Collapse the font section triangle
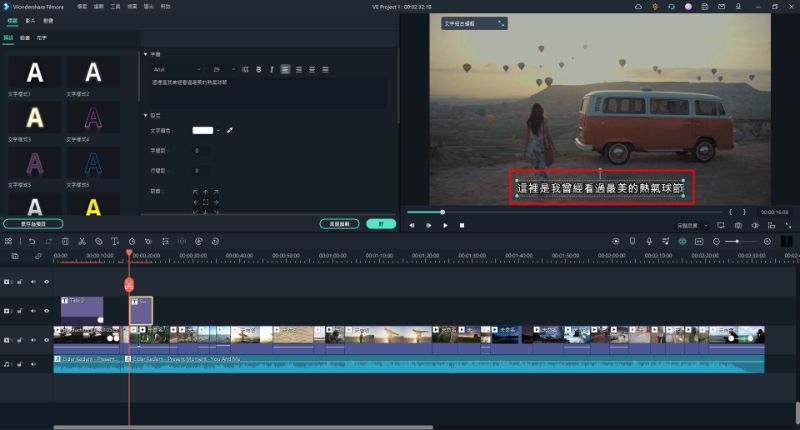This screenshot has height=430, width=800. 145,54
